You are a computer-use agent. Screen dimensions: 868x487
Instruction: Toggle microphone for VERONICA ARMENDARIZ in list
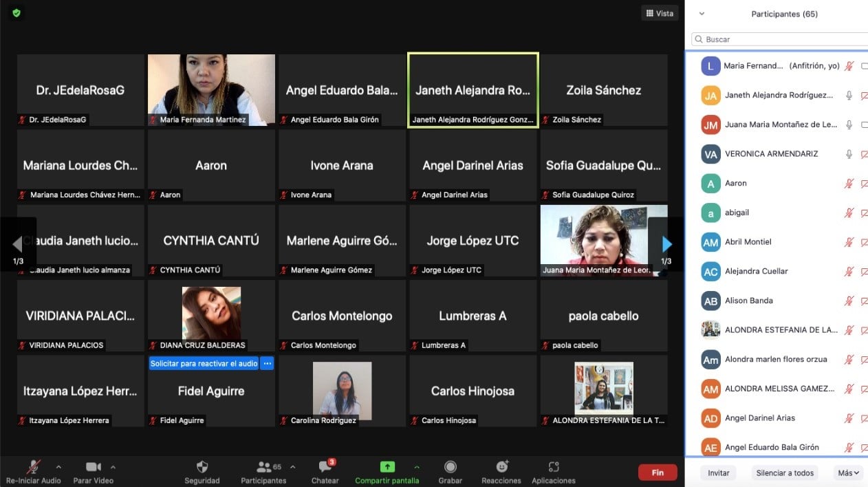point(849,154)
